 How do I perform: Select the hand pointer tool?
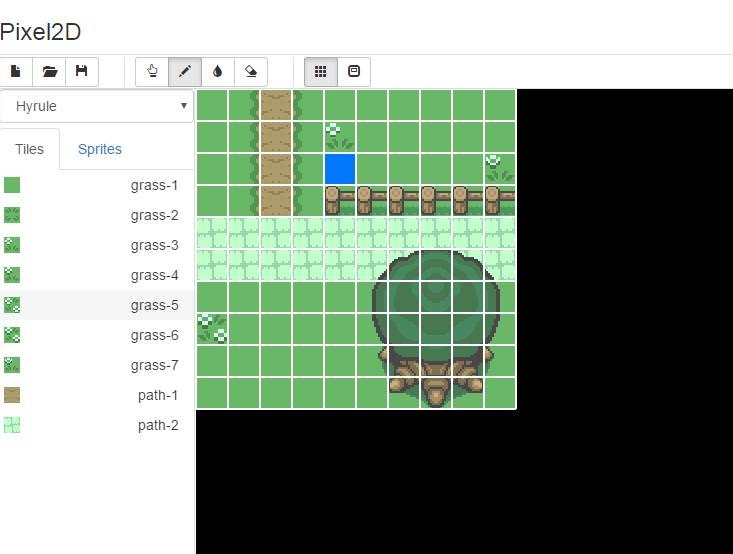click(152, 72)
